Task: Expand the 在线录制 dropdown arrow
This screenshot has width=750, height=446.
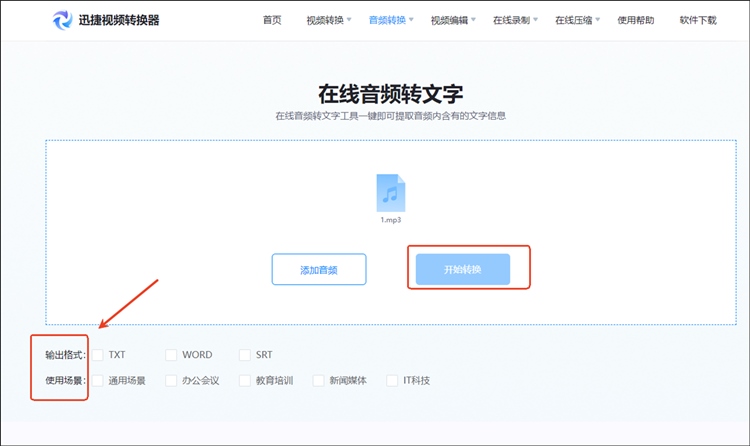Action: (536, 20)
